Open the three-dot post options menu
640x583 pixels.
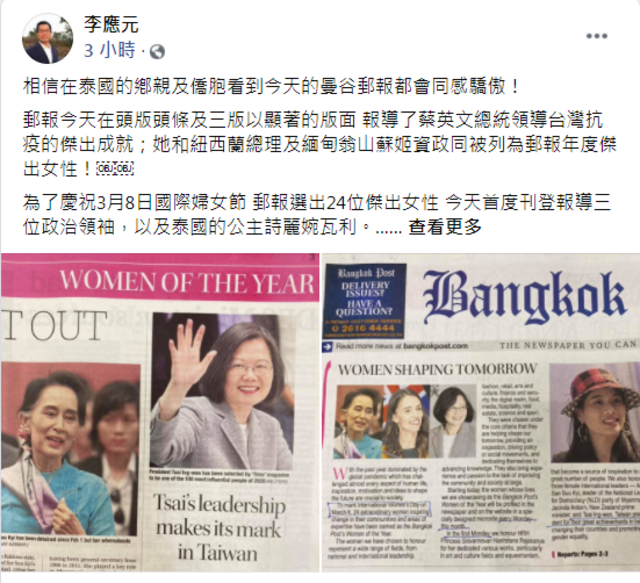pos(597,36)
